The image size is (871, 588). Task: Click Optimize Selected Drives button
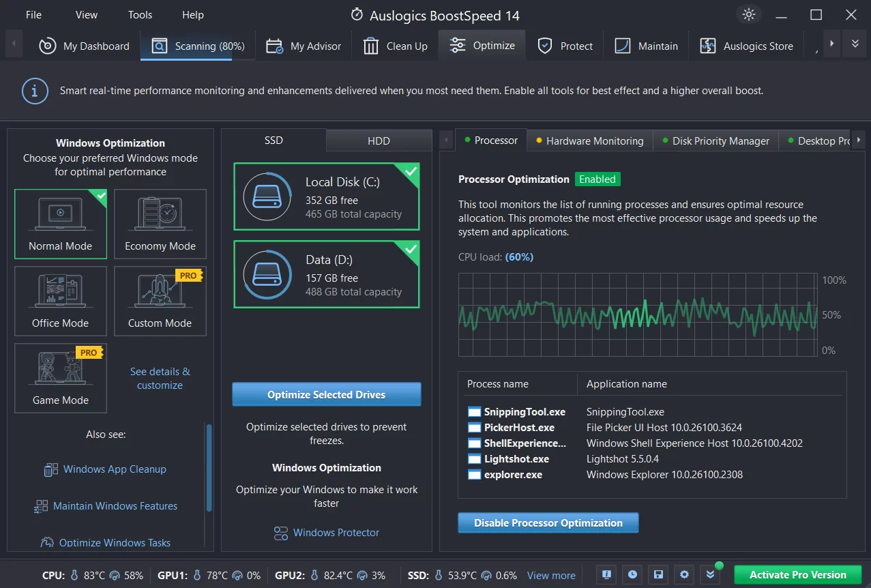click(327, 394)
